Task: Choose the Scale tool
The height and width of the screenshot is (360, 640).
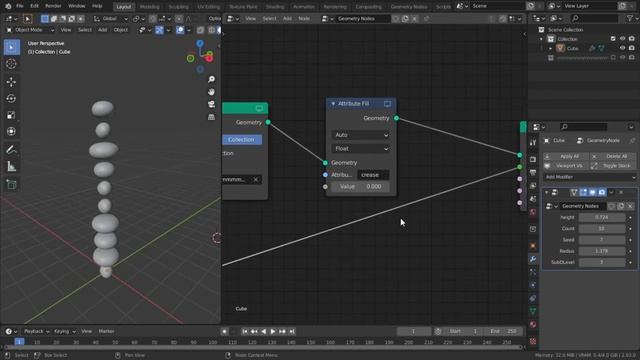Action: click(11, 115)
